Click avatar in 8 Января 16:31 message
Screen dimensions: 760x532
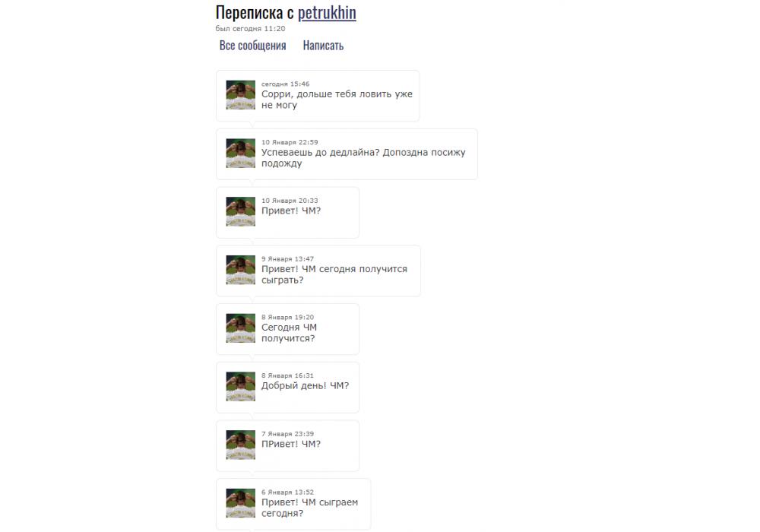pyautogui.click(x=240, y=386)
